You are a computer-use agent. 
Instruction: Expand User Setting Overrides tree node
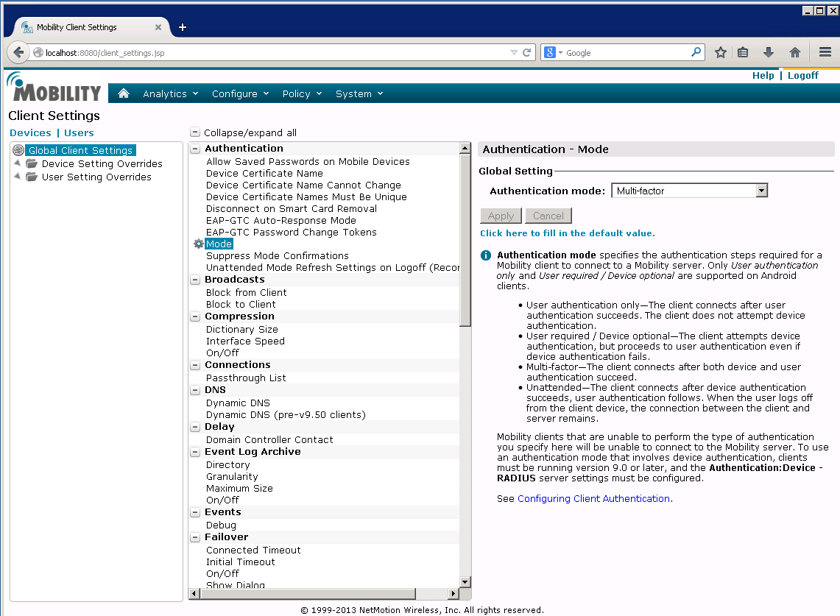click(x=18, y=177)
